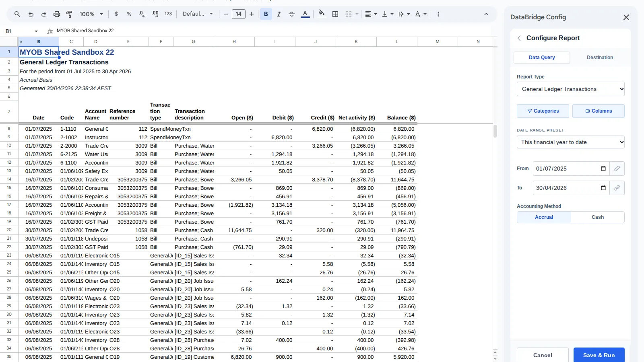This screenshot has height=362, width=644.
Task: Open the Date Range Preset dropdown
Action: (x=570, y=142)
